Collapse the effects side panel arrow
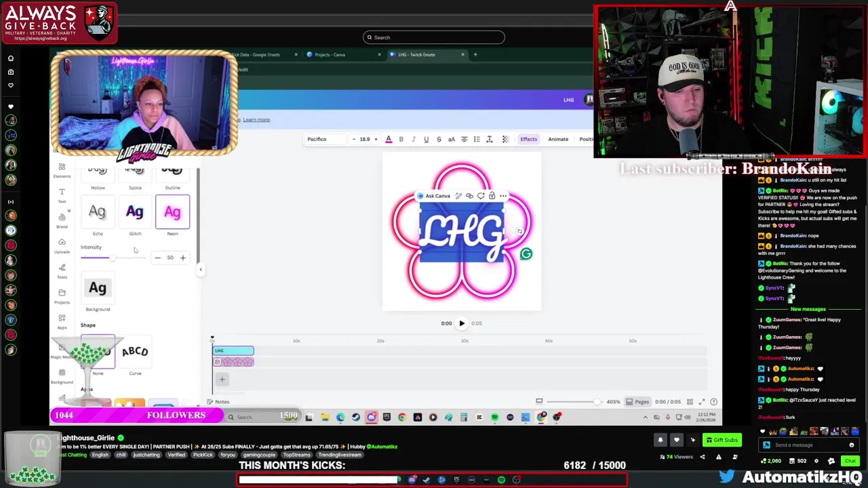 (200, 269)
